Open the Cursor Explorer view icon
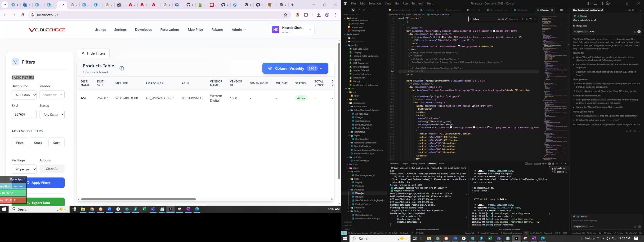This screenshot has width=644, height=242. pos(353,10)
